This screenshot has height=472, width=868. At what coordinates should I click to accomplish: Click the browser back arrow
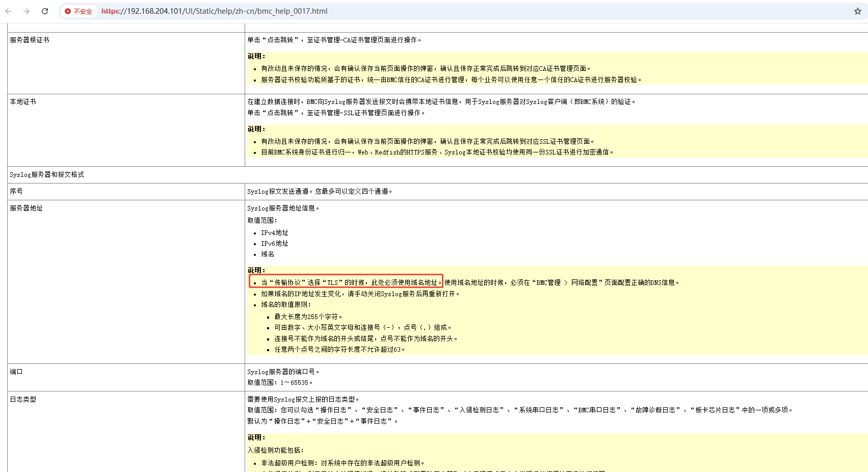[9, 11]
